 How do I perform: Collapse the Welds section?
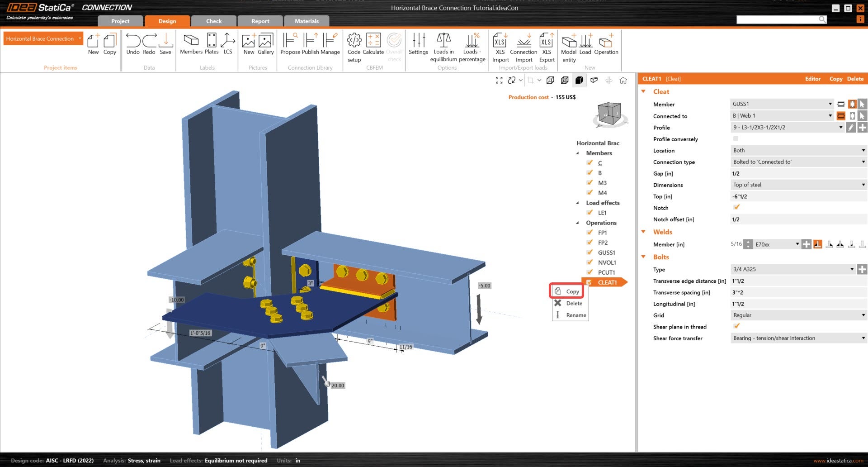643,232
